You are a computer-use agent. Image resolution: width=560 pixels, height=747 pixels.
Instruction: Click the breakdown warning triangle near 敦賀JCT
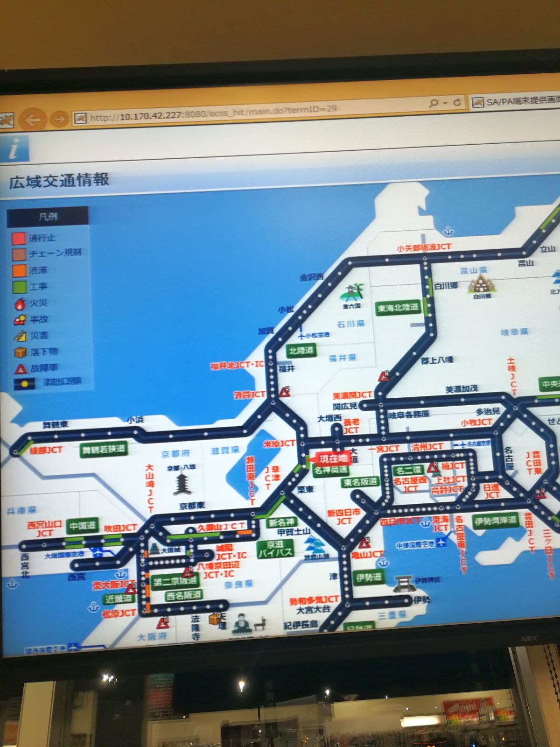click(284, 392)
